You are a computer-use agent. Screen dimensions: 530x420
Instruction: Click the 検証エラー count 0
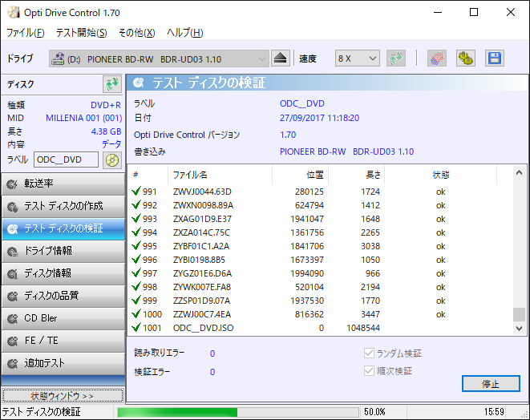click(x=212, y=372)
